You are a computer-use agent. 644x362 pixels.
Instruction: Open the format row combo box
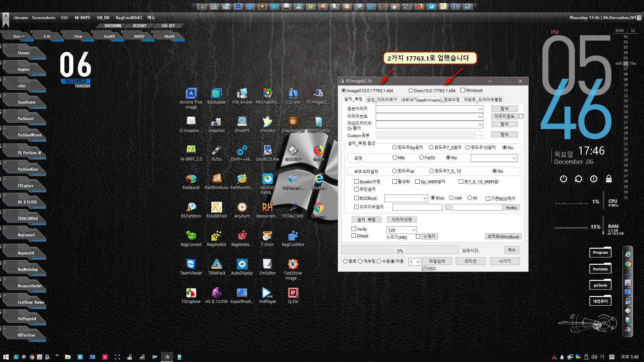(x=494, y=158)
